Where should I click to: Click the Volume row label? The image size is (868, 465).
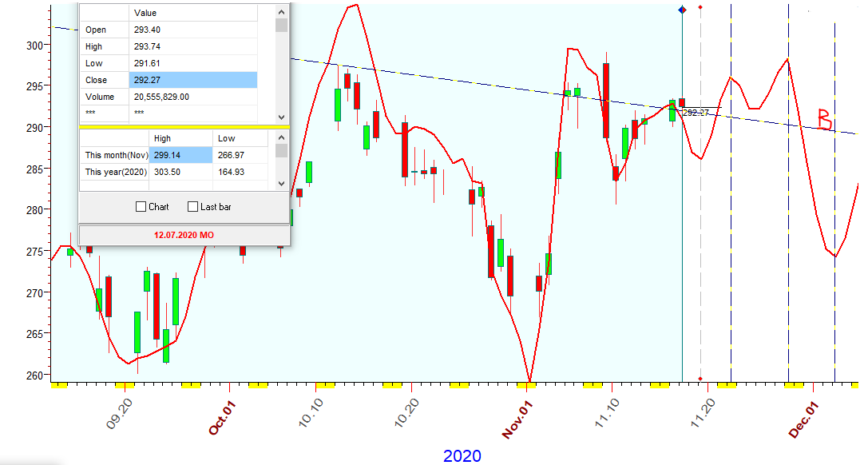[x=100, y=97]
